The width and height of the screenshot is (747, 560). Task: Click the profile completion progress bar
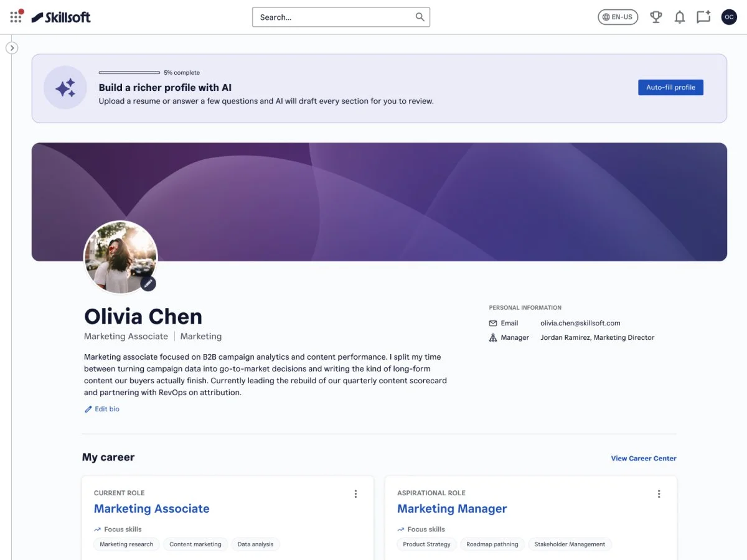(129, 73)
